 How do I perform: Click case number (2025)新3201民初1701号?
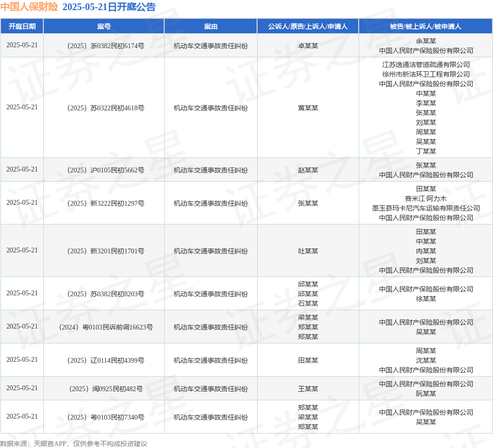105,251
